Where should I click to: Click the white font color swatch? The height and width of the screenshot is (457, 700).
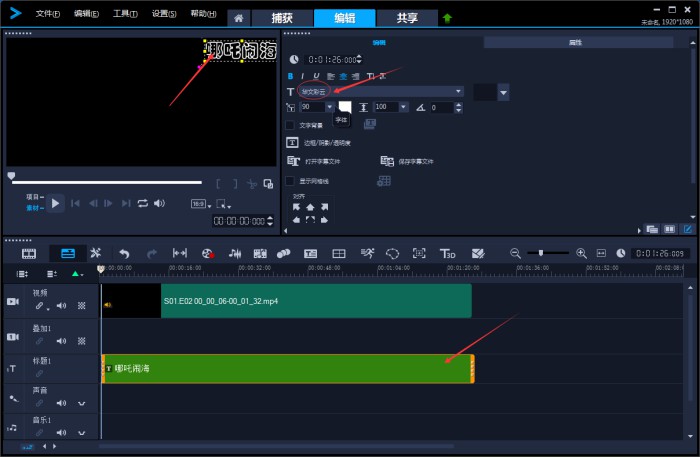[x=345, y=106]
